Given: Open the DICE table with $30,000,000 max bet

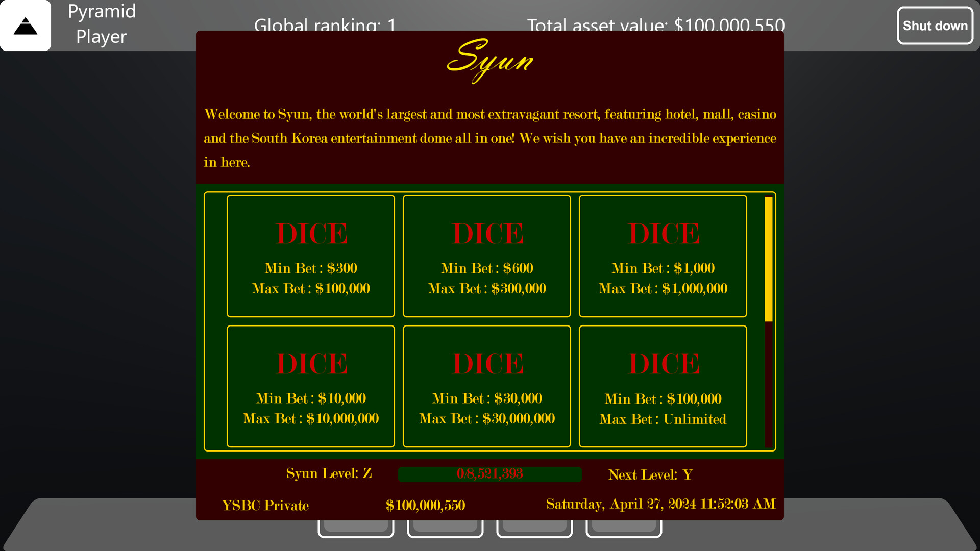Looking at the screenshot, I should point(486,386).
